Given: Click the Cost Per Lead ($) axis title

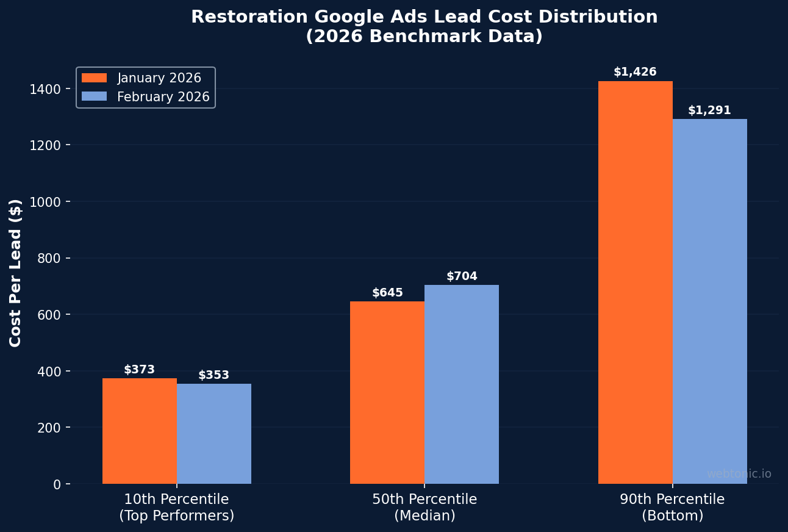Looking at the screenshot, I should click(16, 273).
